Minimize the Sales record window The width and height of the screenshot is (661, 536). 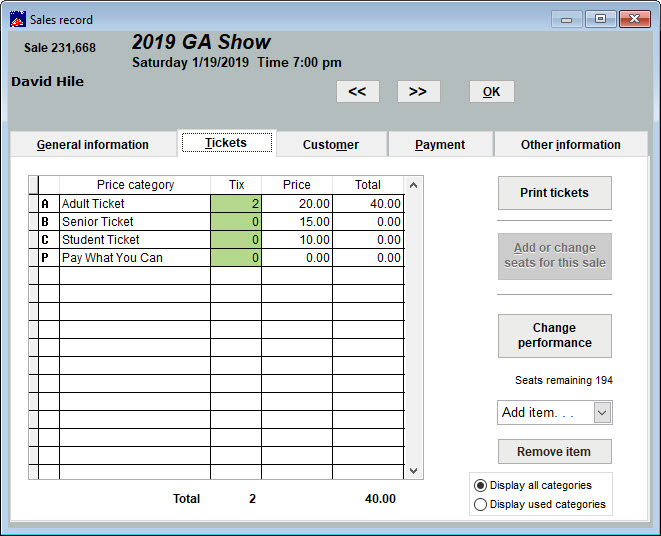click(567, 19)
